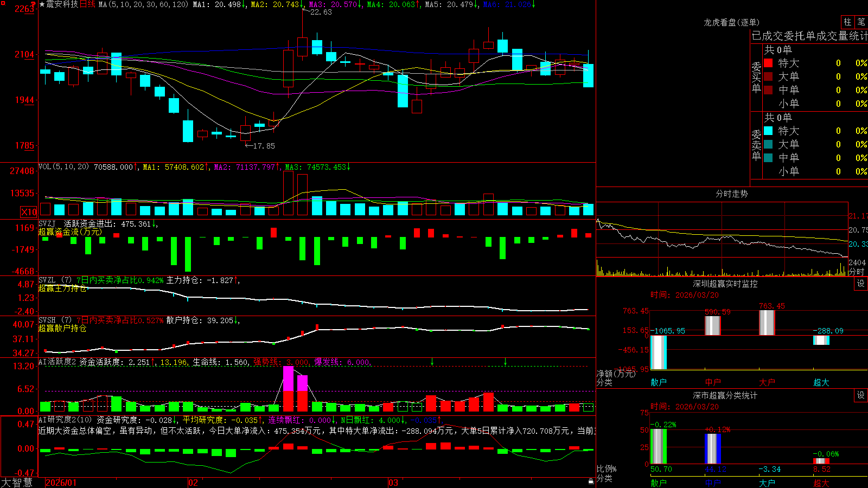Click the cyan 特大 swatch under 委卖单

point(768,131)
